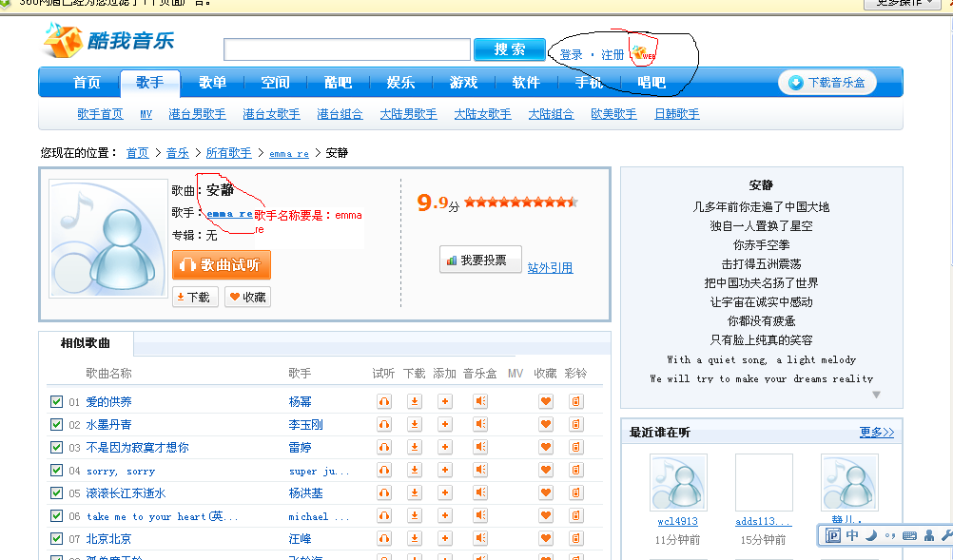The height and width of the screenshot is (560, 953).
Task: Click the WEB music box icon near 注册
Action: coord(643,53)
